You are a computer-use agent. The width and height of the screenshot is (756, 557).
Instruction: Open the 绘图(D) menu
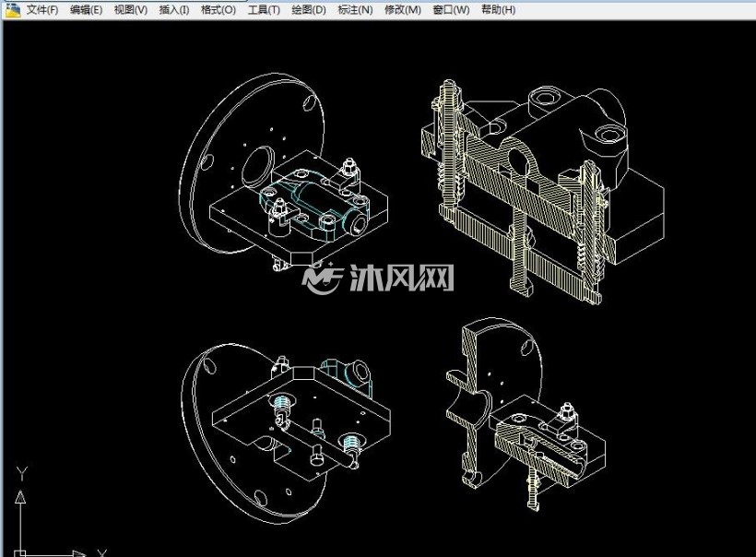point(309,9)
